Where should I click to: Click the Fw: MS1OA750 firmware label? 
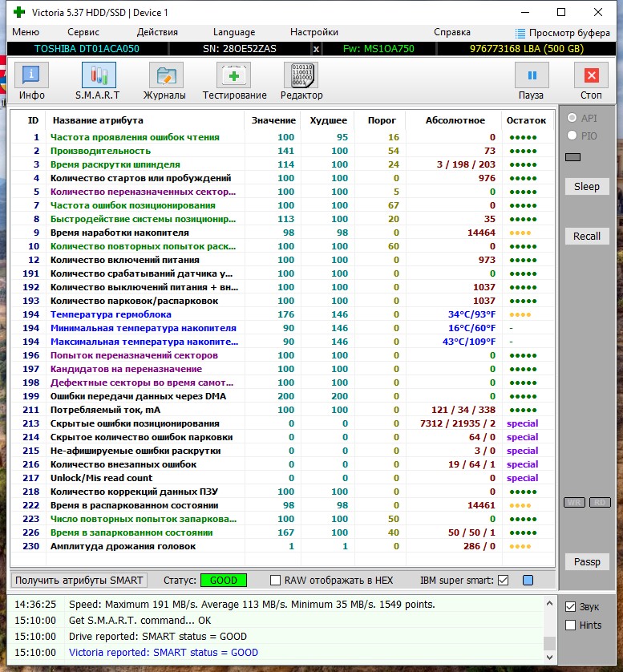pos(378,49)
